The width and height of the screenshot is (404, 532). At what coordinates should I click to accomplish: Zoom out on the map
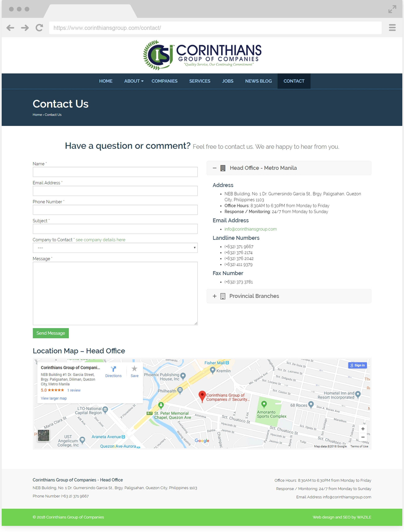[x=363, y=437]
